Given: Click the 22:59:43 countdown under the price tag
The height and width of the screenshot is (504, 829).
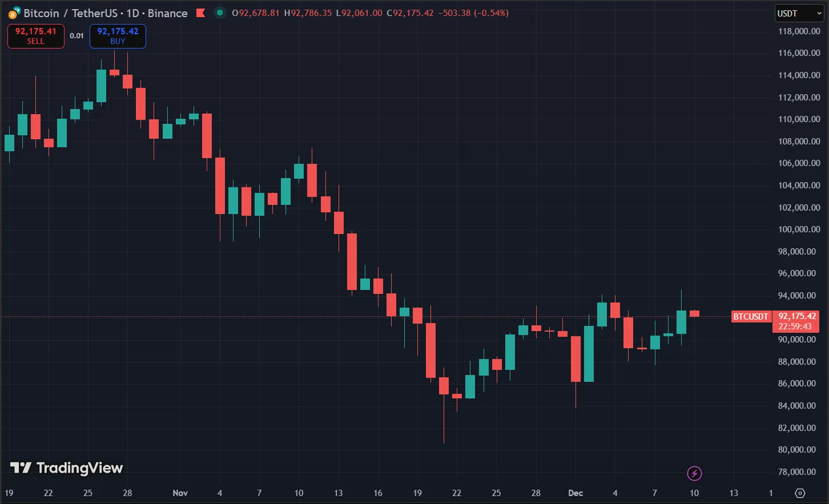Looking at the screenshot, I should 796,325.
